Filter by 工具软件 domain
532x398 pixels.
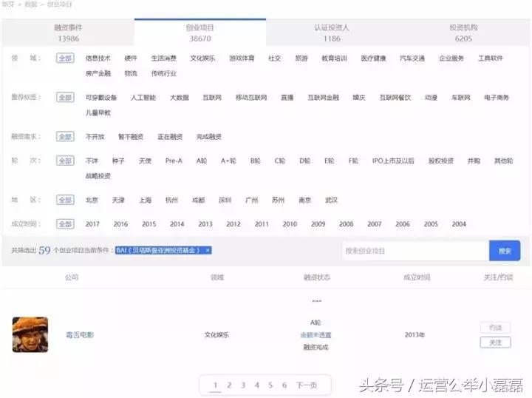tap(491, 58)
